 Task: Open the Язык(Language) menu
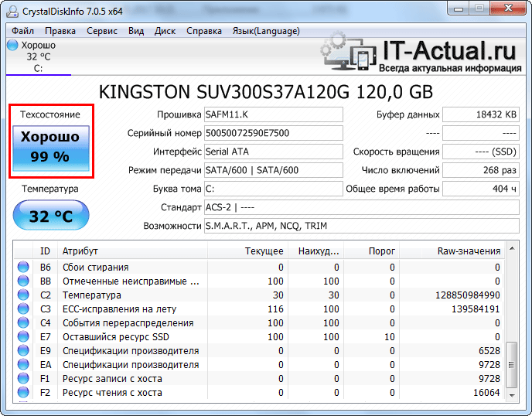click(266, 31)
